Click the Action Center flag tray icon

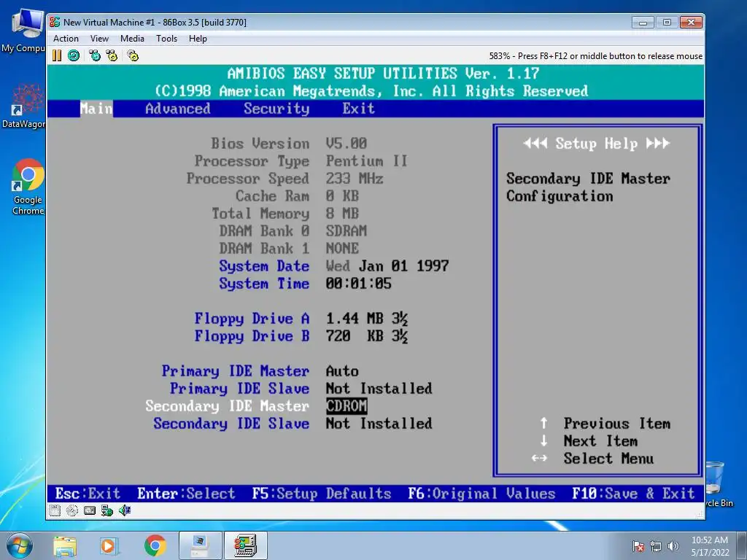pos(638,546)
